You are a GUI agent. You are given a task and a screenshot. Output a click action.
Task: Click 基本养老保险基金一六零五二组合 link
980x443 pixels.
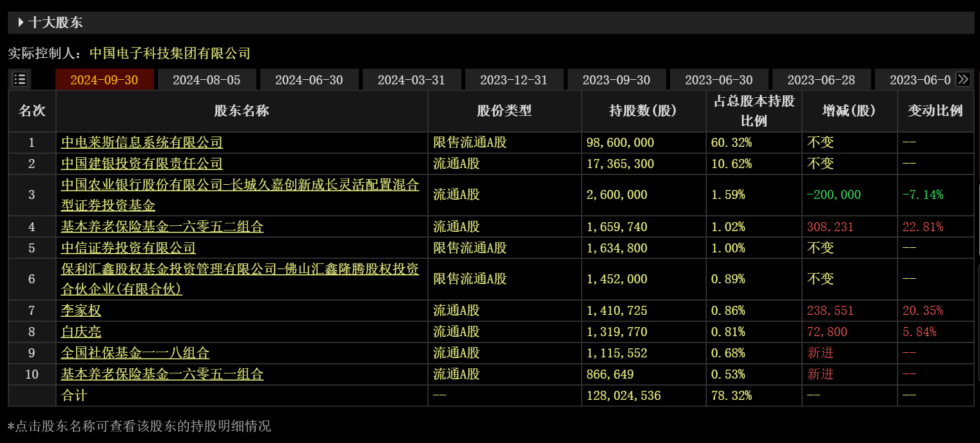(162, 227)
